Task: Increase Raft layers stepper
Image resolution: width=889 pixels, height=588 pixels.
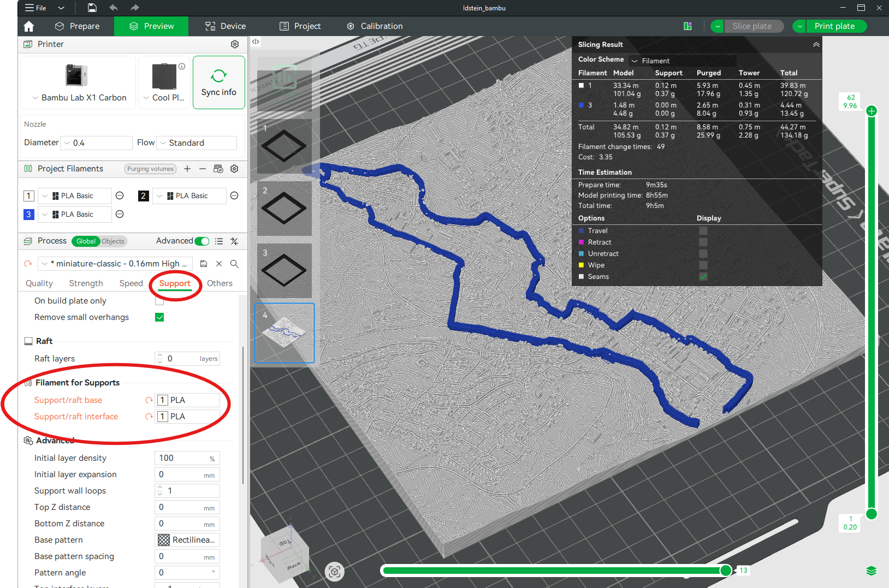Action: 159,355
